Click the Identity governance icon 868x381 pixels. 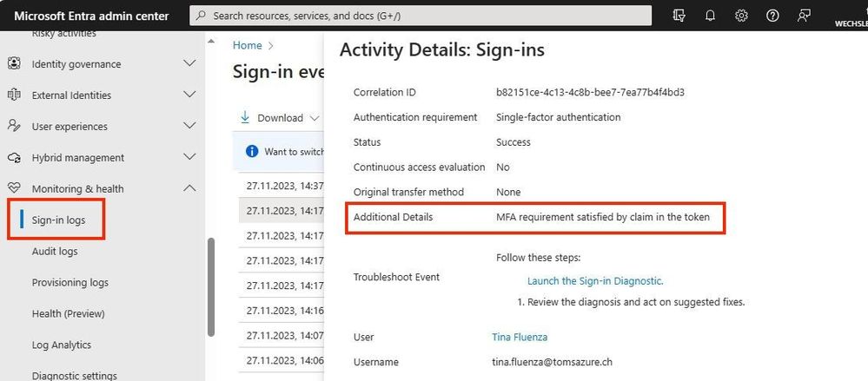click(14, 63)
